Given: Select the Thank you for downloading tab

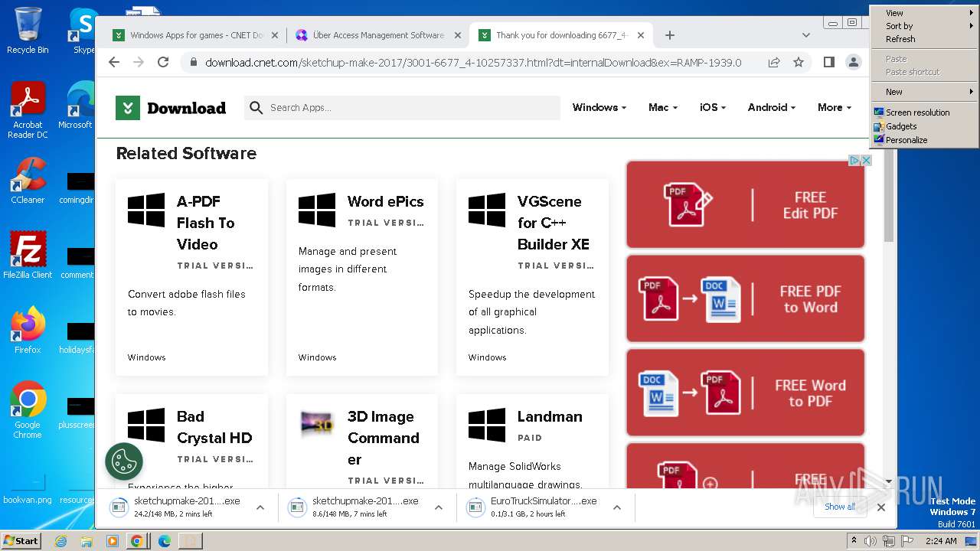Looking at the screenshot, I should (561, 35).
